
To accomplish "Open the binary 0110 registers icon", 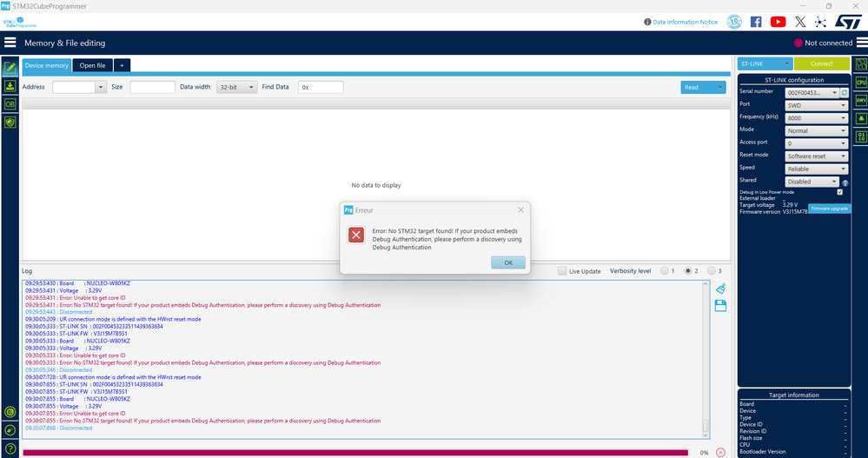I will tap(861, 136).
